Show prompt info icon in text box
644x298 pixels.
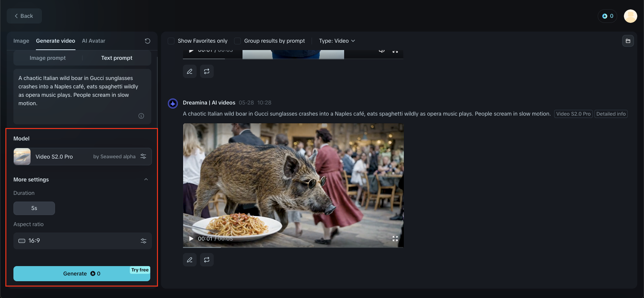pyautogui.click(x=141, y=116)
